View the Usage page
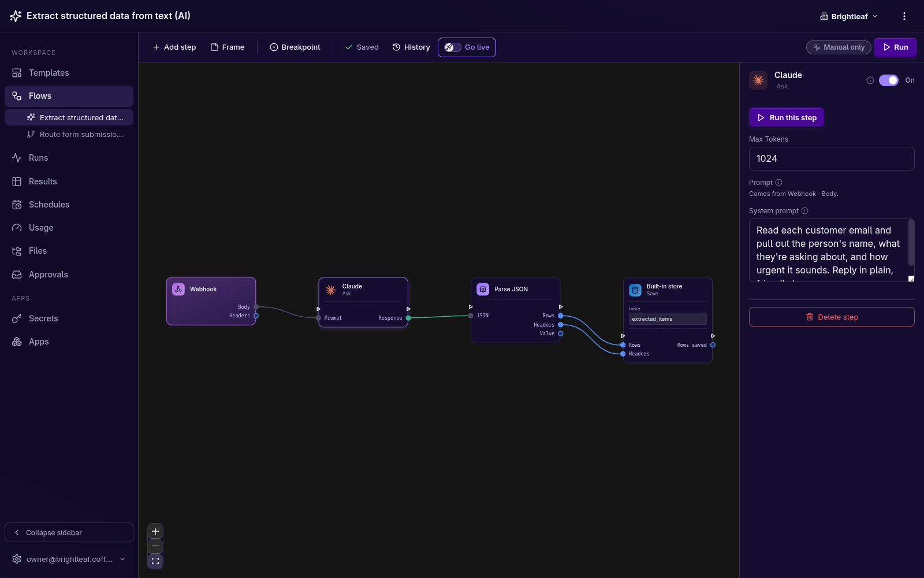This screenshot has width=924, height=578. click(69, 228)
